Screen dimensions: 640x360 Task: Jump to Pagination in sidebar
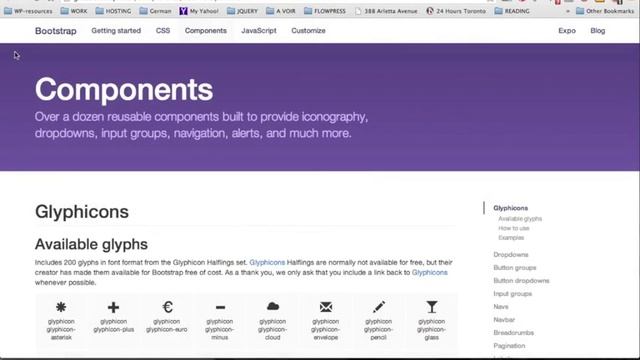(509, 346)
